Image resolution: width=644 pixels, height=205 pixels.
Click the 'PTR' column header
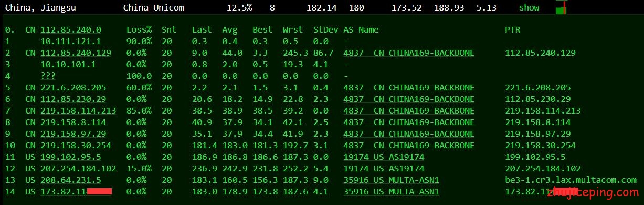point(513,30)
